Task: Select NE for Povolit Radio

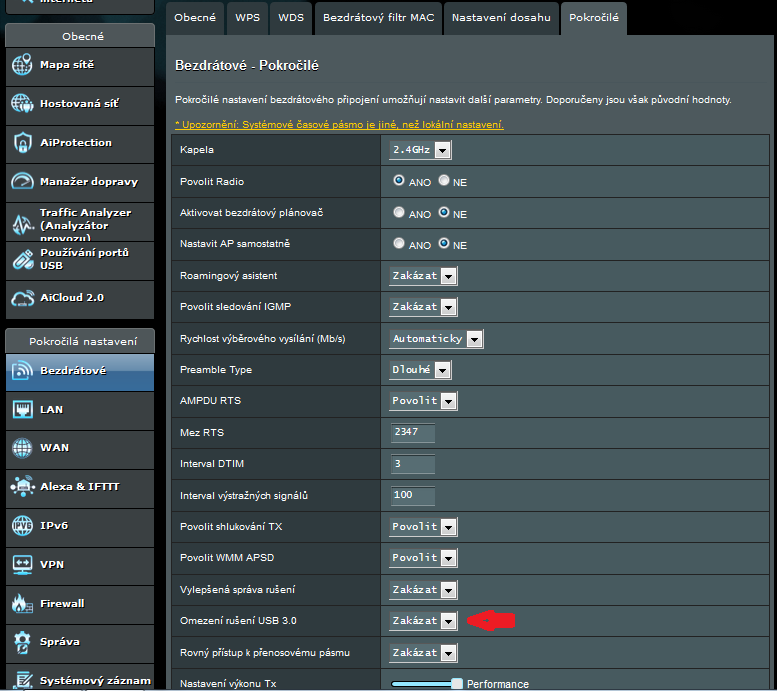Action: [x=444, y=182]
